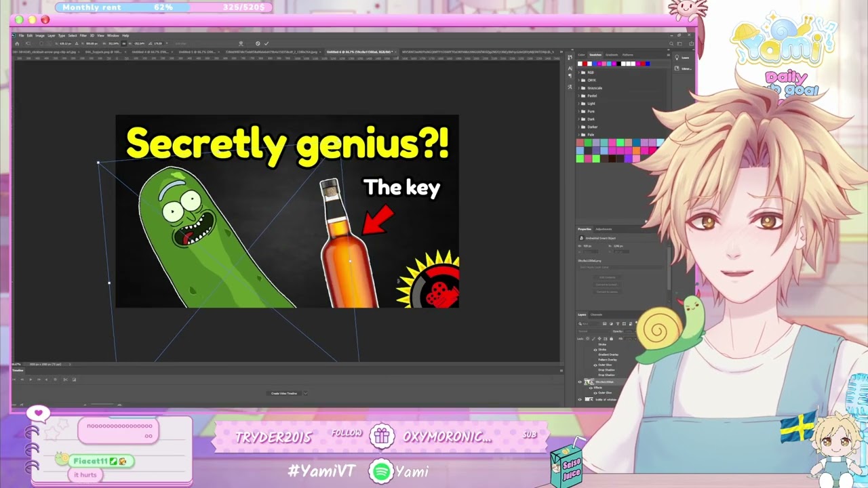Open the Libraries panel

683,68
